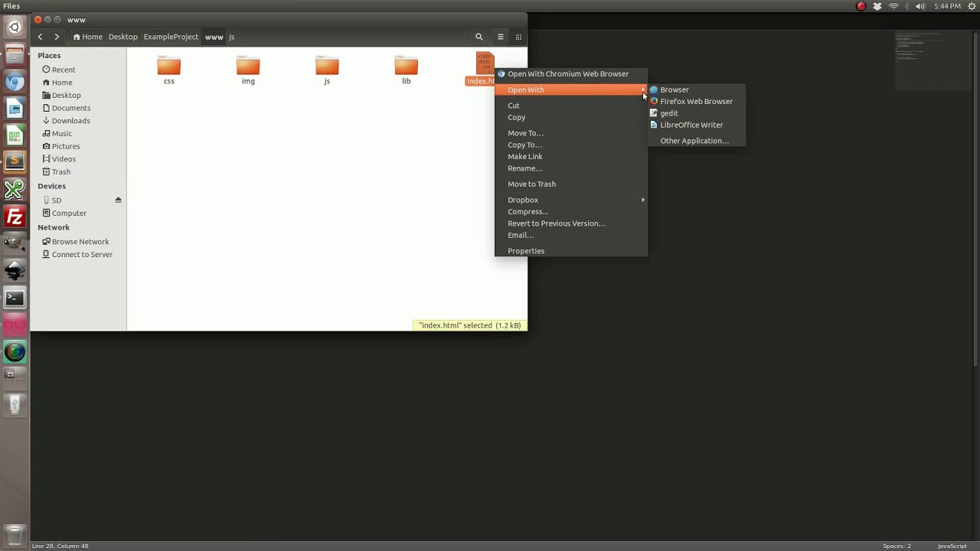Viewport: 980px width, 551px height.
Task: Select Revert to Previous Version...
Action: click(x=571, y=223)
